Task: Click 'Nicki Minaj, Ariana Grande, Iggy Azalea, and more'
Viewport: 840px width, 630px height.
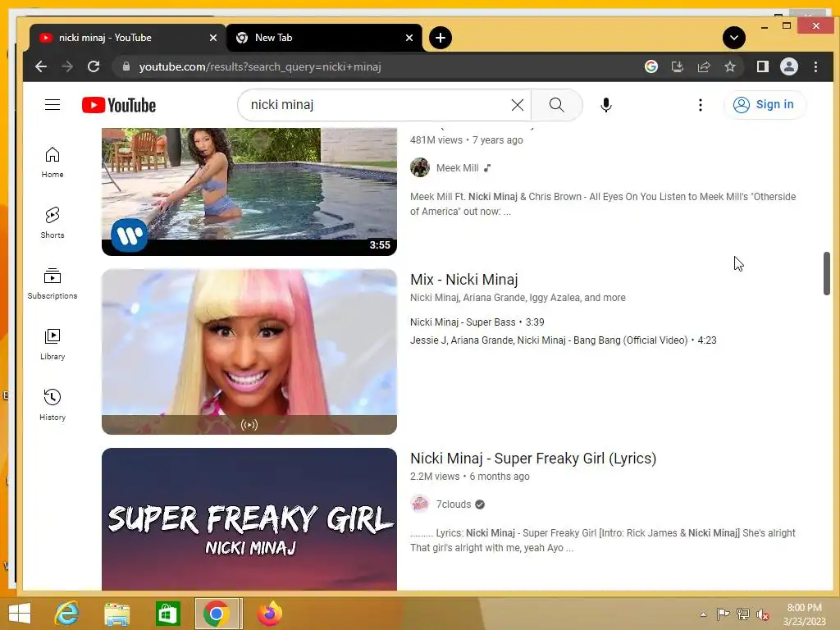Action: (518, 297)
